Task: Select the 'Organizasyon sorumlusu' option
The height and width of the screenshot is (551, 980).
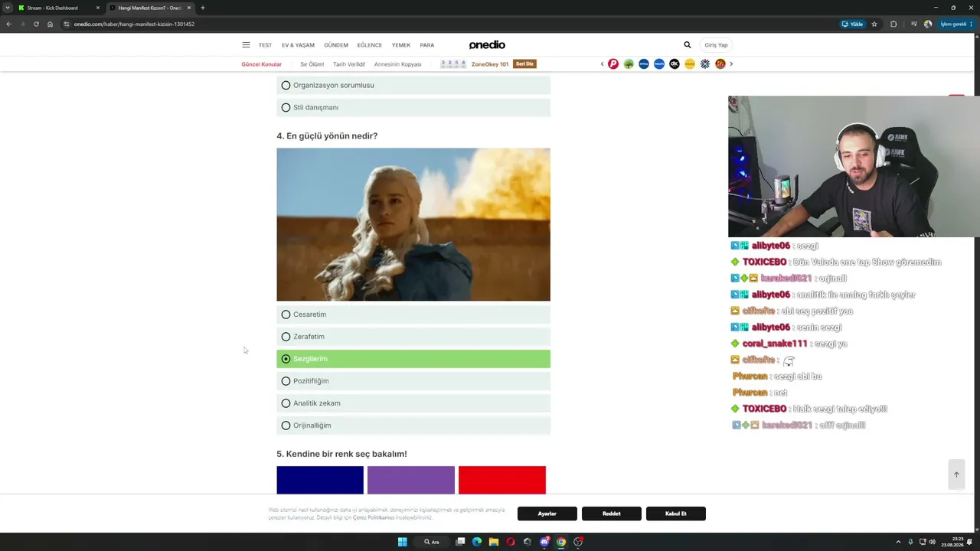Action: pyautogui.click(x=413, y=85)
